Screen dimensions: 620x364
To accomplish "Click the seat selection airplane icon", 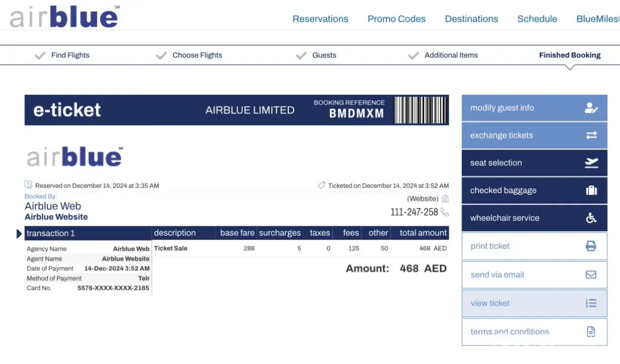I will tap(591, 163).
